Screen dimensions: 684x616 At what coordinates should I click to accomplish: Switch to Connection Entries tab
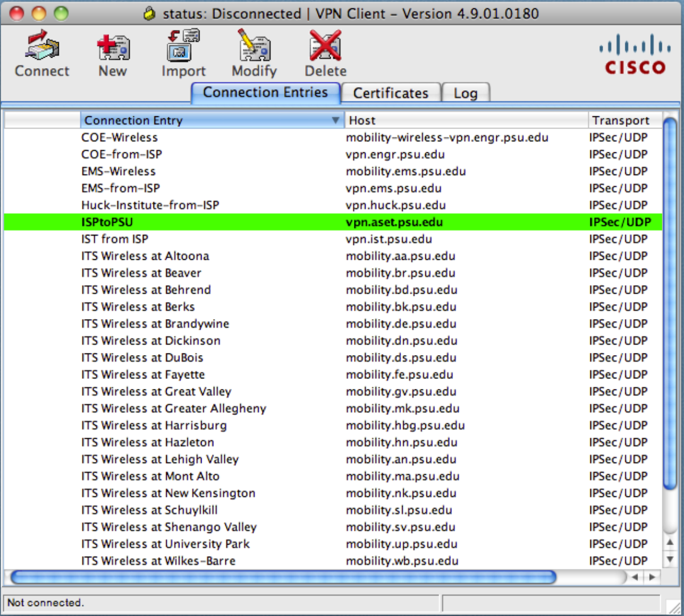pyautogui.click(x=265, y=93)
